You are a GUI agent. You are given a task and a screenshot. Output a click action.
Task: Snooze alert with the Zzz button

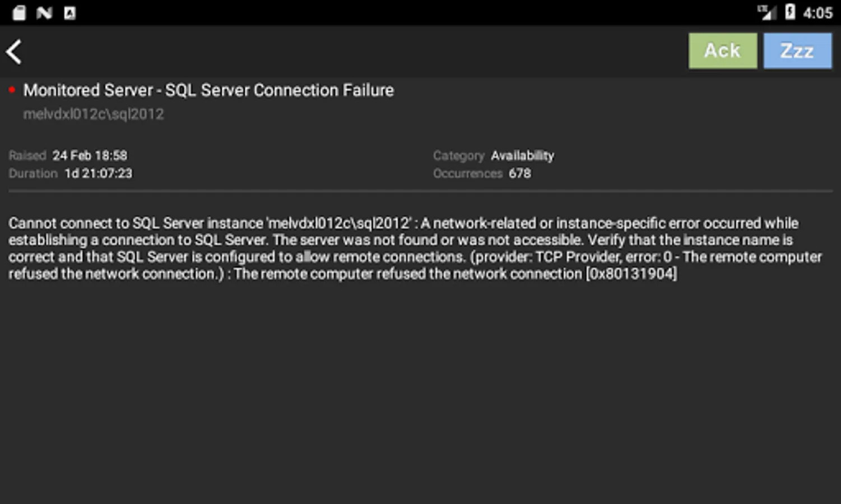pyautogui.click(x=797, y=51)
